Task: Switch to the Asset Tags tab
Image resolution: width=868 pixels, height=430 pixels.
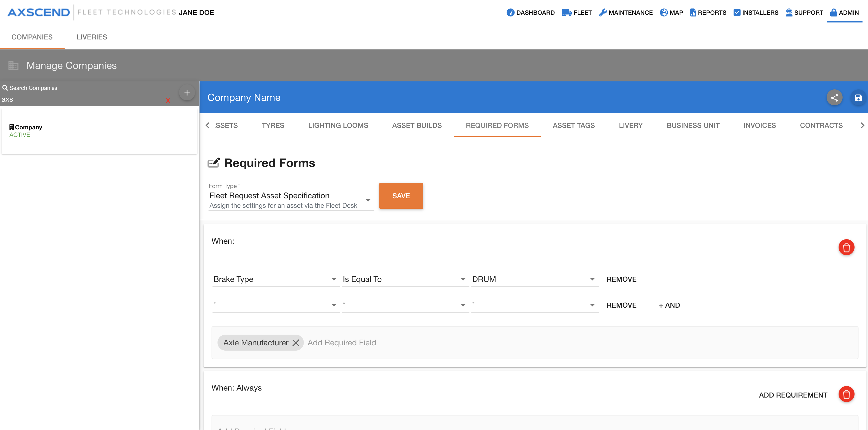Action: [573, 125]
